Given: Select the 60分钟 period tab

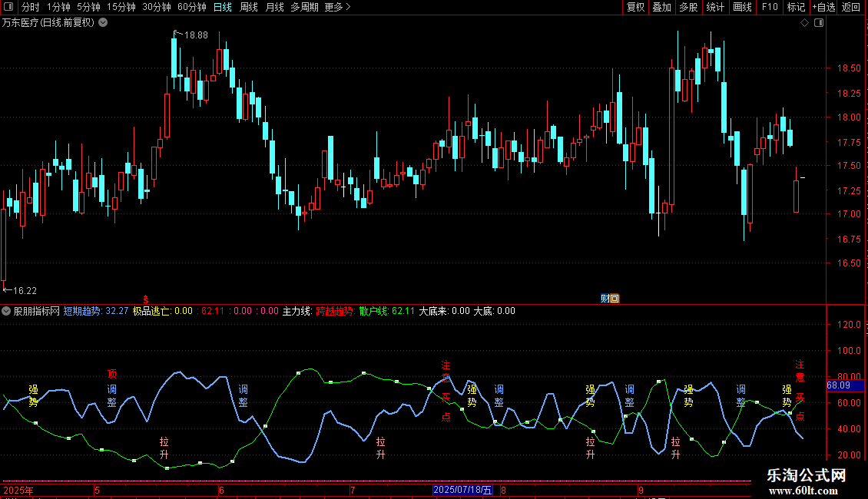Looking at the screenshot, I should point(191,7).
